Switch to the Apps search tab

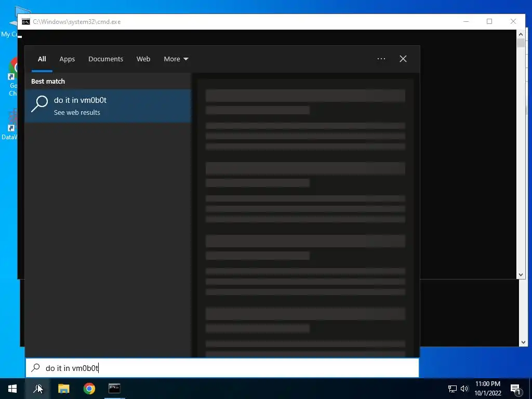(67, 59)
